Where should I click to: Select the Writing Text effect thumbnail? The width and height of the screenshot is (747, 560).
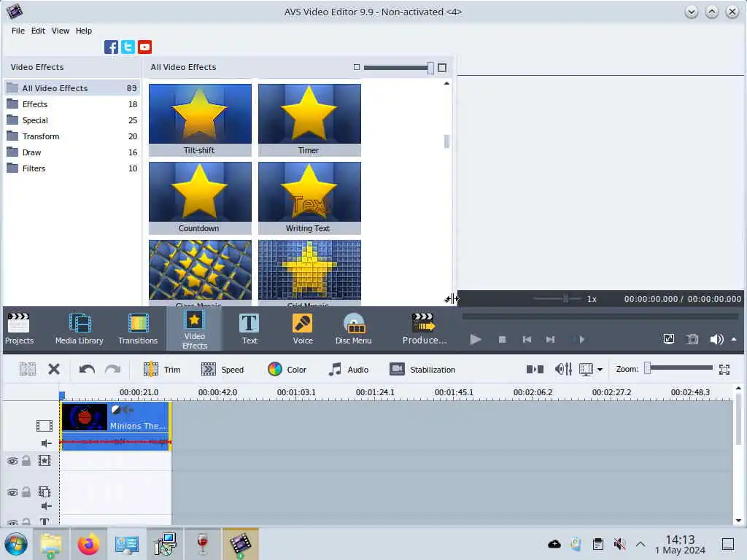pyautogui.click(x=309, y=198)
